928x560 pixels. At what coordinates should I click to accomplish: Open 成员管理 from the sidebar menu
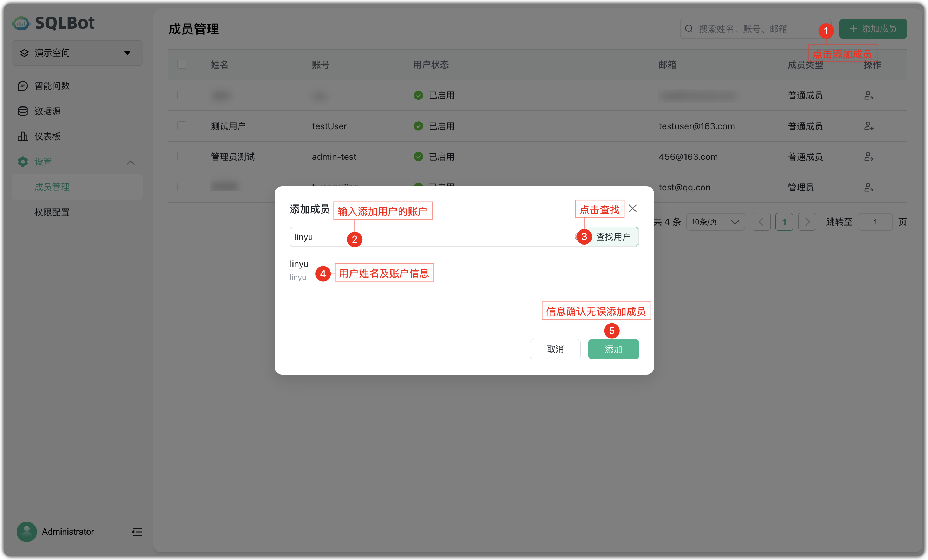click(52, 187)
